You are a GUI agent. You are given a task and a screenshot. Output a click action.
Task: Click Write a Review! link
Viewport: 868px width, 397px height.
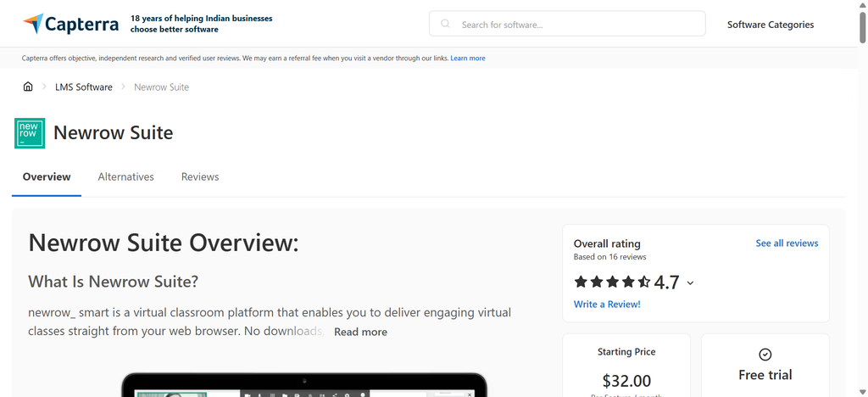pyautogui.click(x=607, y=304)
